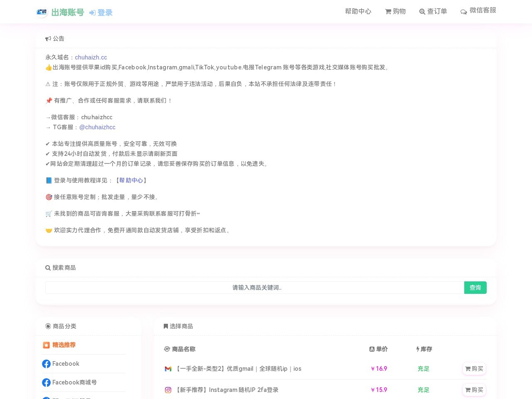Click the green 查询 search button
The width and height of the screenshot is (532, 399).
point(475,288)
